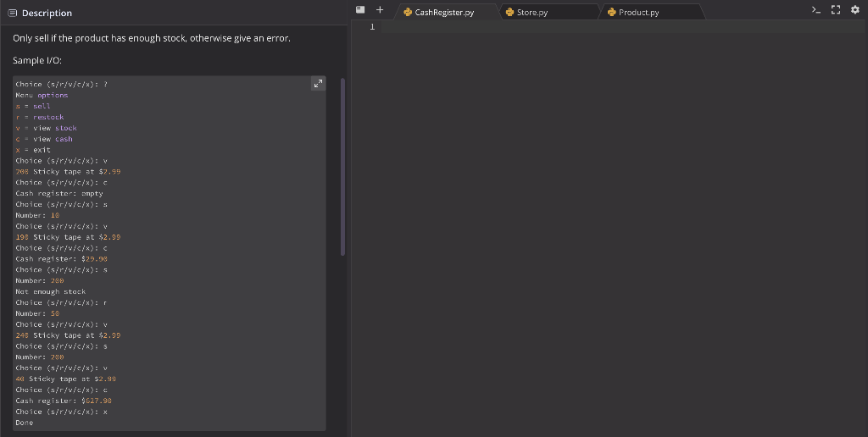Click 'Choice (s/r/v/c/x): x' line

click(x=61, y=412)
